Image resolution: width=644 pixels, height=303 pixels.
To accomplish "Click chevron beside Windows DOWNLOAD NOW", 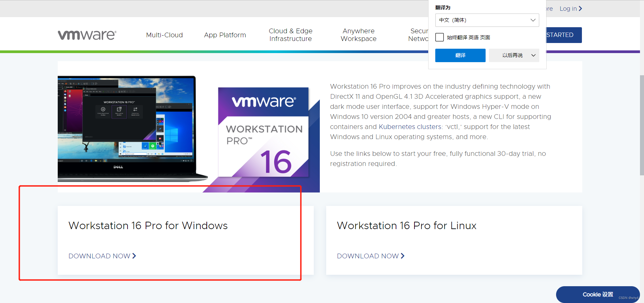I will [x=134, y=256].
